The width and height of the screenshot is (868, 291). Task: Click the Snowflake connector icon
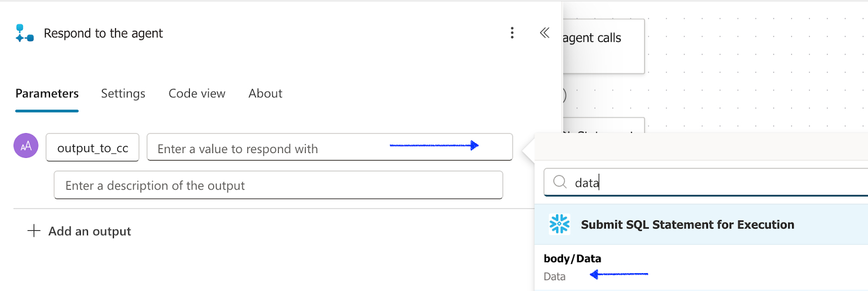point(559,224)
